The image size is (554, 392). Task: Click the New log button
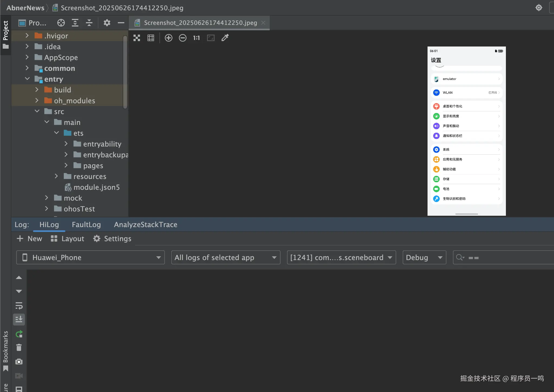tap(29, 239)
